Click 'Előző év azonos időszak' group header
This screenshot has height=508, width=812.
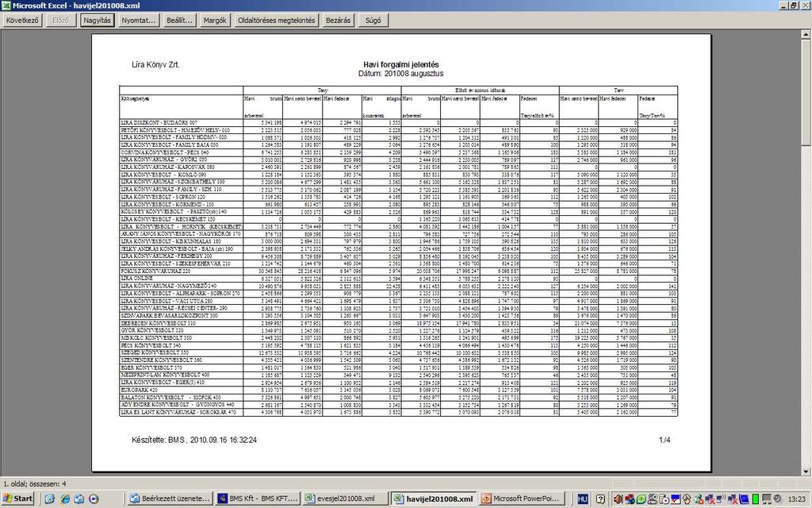pos(480,90)
